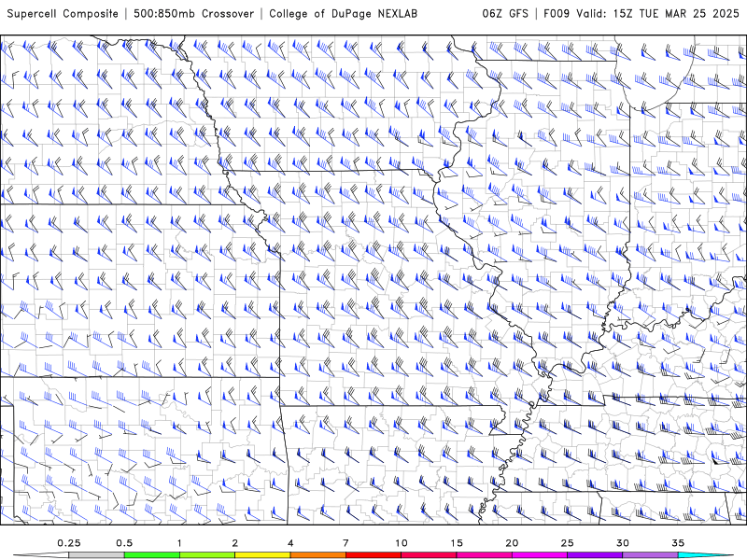Click the 'Supercell Composite' title text
The height and width of the screenshot is (560, 747).
[x=63, y=14]
